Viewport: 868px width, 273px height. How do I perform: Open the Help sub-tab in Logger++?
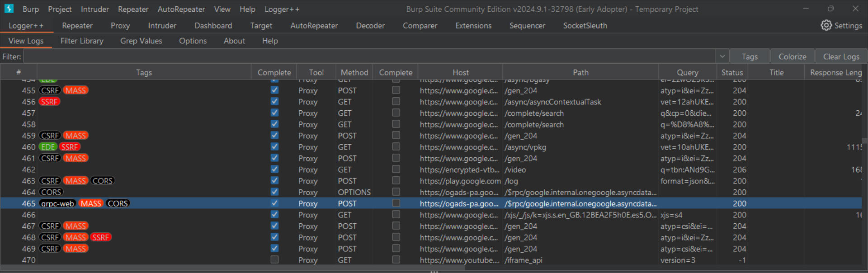click(x=270, y=41)
